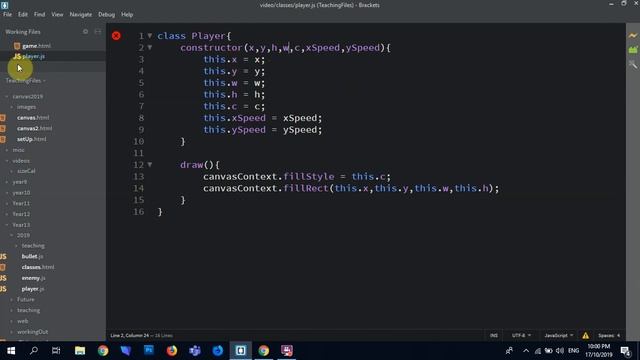Click the People icon in system tray
Viewport: 640px width, 360px height.
(509, 351)
